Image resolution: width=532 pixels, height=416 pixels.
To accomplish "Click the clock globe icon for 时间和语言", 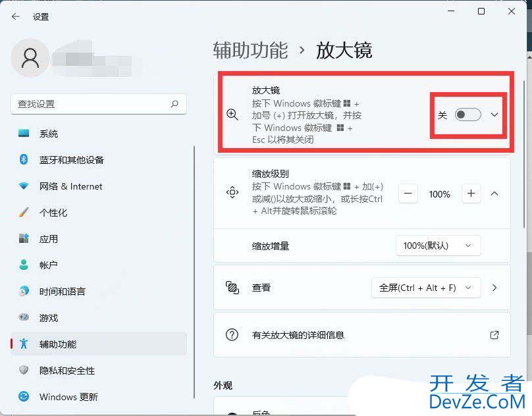I will tap(24, 291).
